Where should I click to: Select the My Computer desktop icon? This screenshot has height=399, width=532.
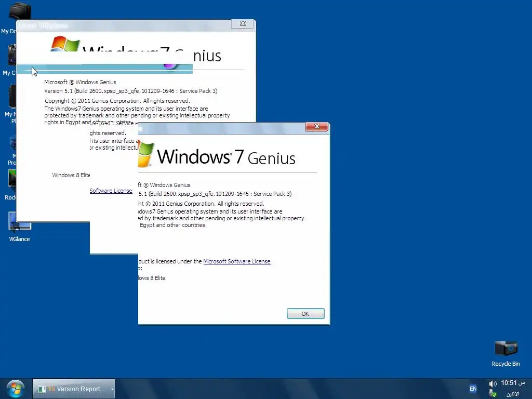pyautogui.click(x=9, y=60)
